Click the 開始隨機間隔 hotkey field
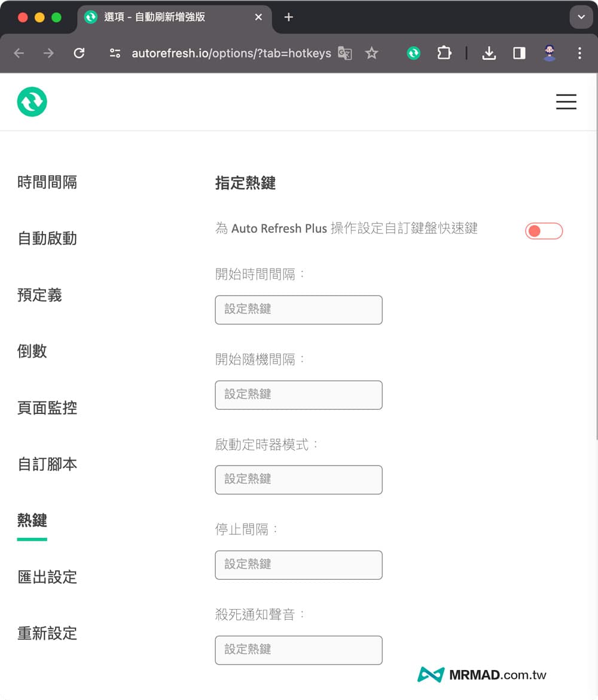 (x=298, y=395)
